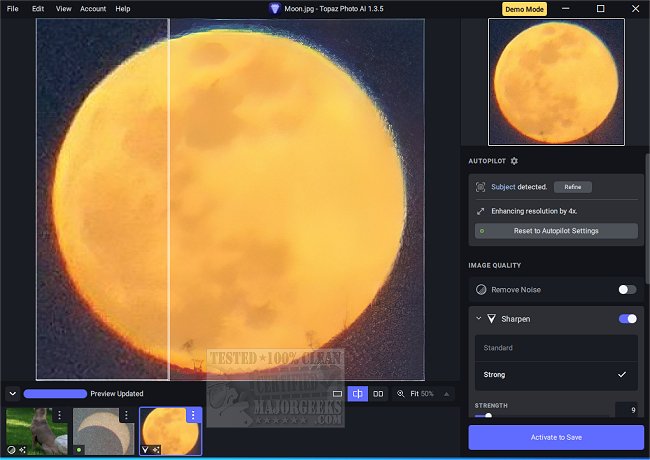The height and width of the screenshot is (460, 650).
Task: Click Reset to Autopilot Settings
Action: 556,231
